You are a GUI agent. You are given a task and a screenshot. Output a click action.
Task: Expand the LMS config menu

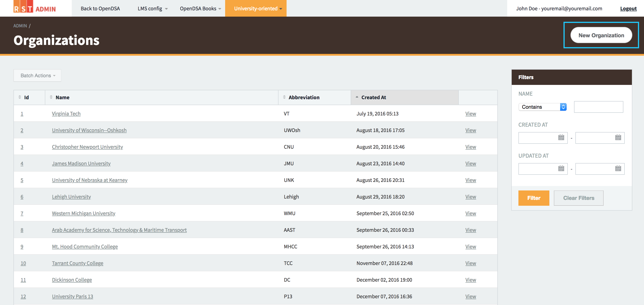tap(152, 9)
